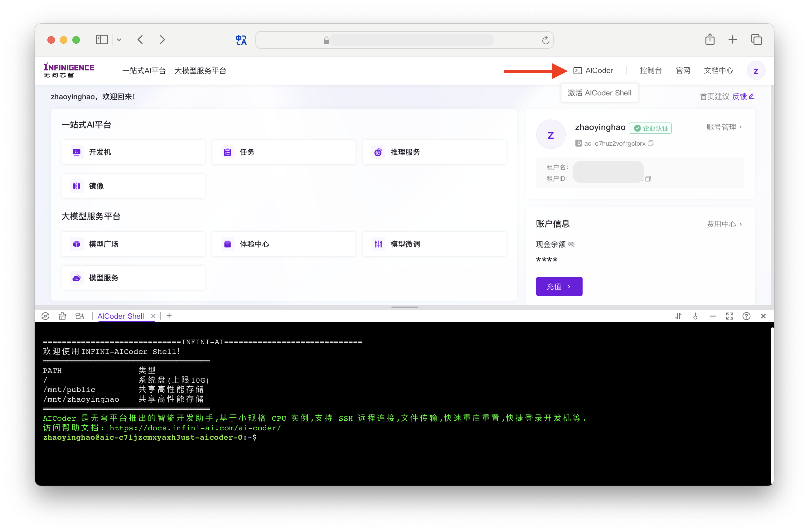Open the 模型广场 model square card

(x=133, y=244)
